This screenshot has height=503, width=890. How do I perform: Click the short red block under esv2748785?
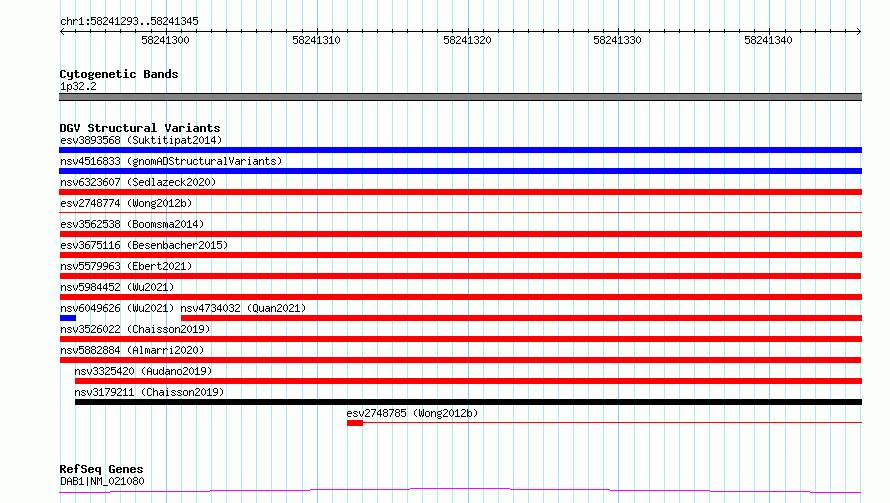(x=355, y=423)
